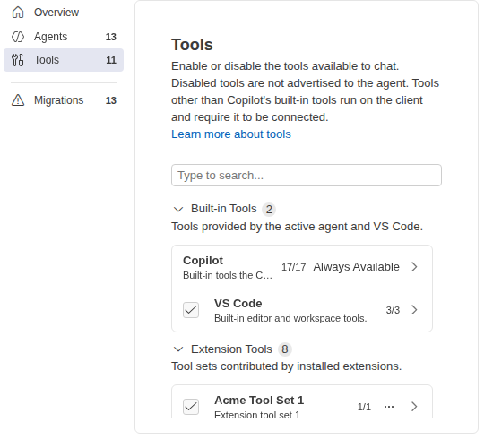Viewport: 493px width, 448px height.
Task: Go to the Agents section
Action: (64, 37)
